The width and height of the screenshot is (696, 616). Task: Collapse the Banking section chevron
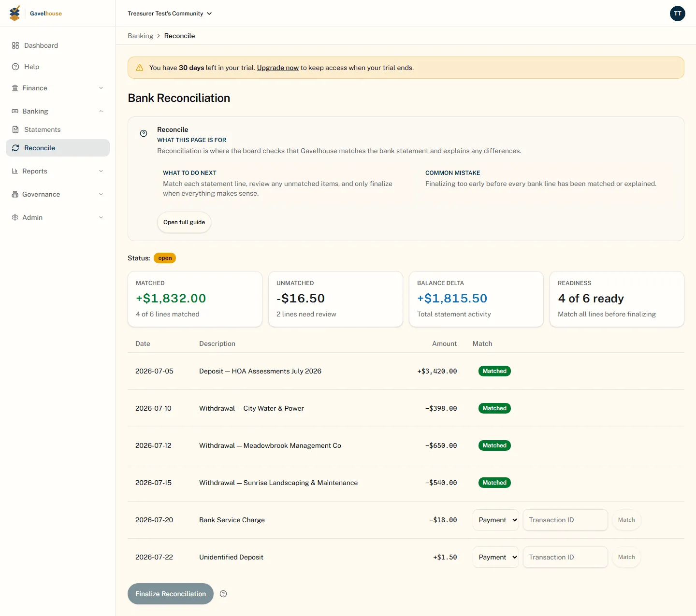click(x=101, y=111)
